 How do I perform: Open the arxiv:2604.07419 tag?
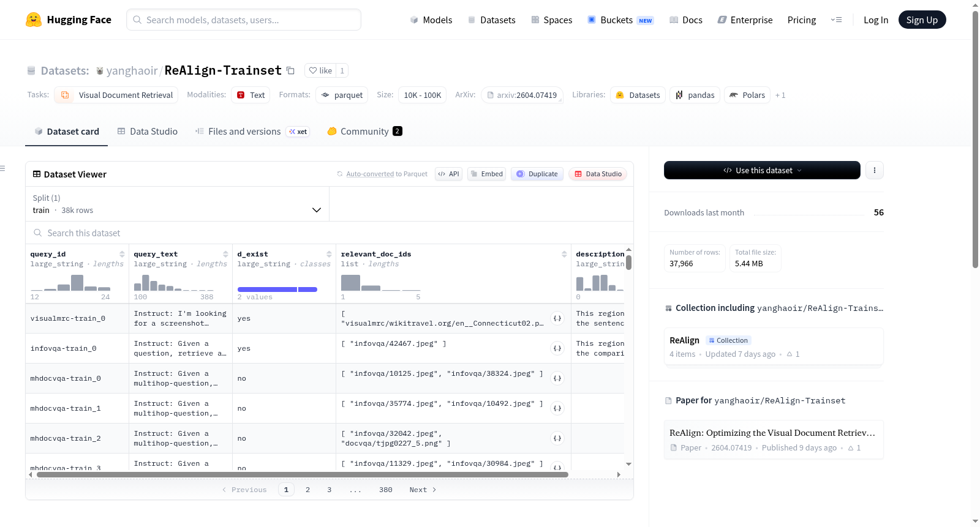(522, 95)
